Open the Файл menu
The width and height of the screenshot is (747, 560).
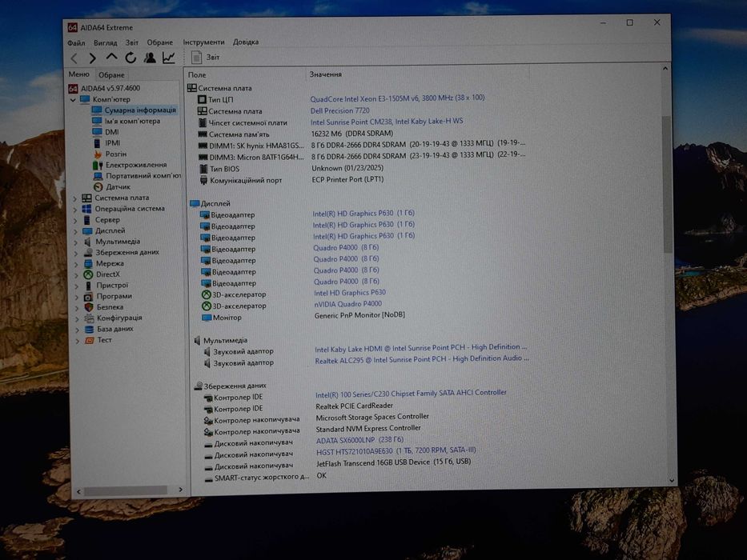point(76,43)
